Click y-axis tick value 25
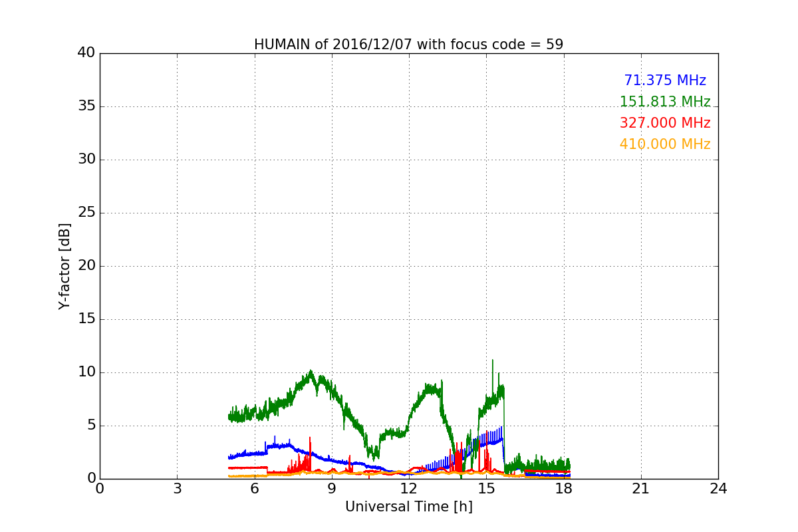Screen dimensions: 798x532 pyautogui.click(x=86, y=213)
